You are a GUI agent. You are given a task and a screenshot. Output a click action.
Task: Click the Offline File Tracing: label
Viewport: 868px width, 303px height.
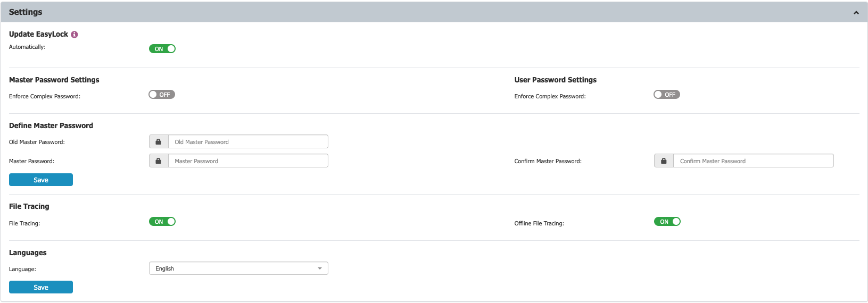click(539, 223)
